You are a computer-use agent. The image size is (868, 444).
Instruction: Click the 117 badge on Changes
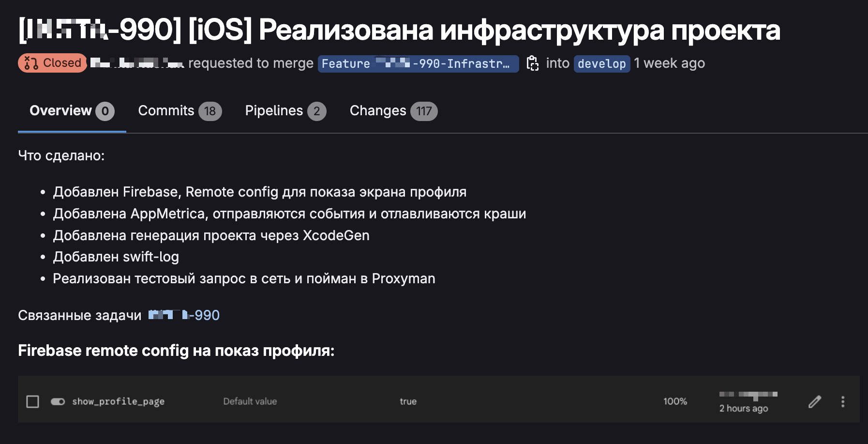[x=424, y=111]
